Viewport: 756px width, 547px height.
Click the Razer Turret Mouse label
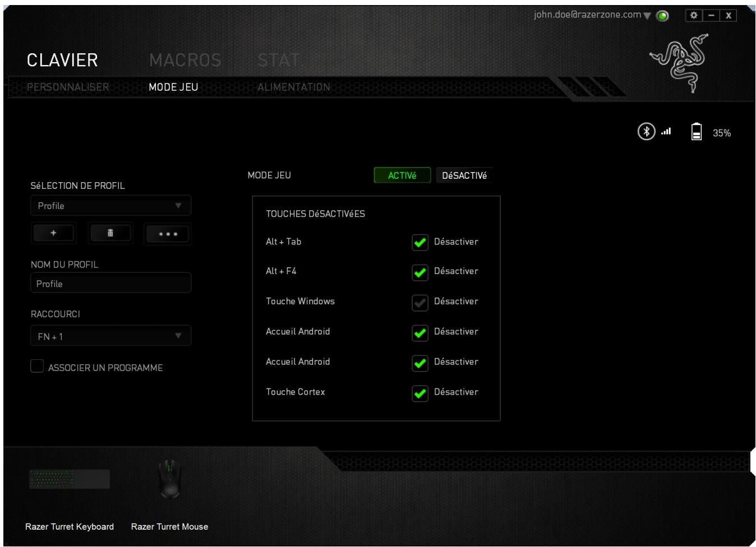tap(170, 527)
